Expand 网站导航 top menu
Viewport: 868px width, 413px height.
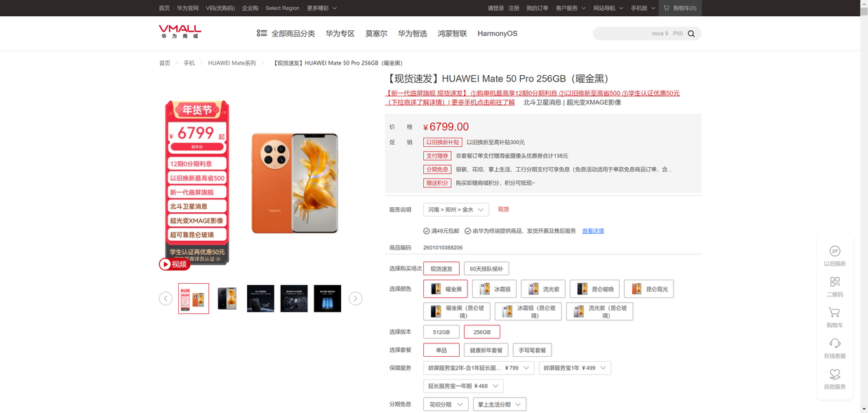[x=608, y=8]
